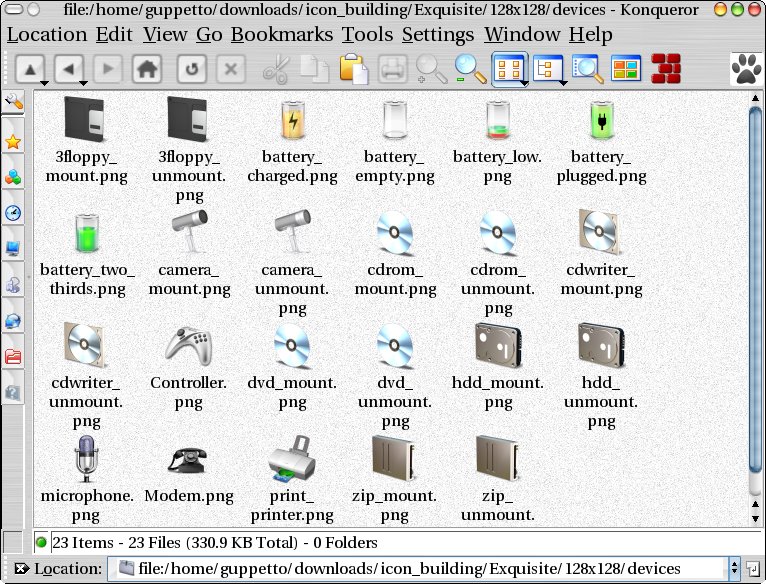Select cdrom_mount.png file

[x=395, y=253]
